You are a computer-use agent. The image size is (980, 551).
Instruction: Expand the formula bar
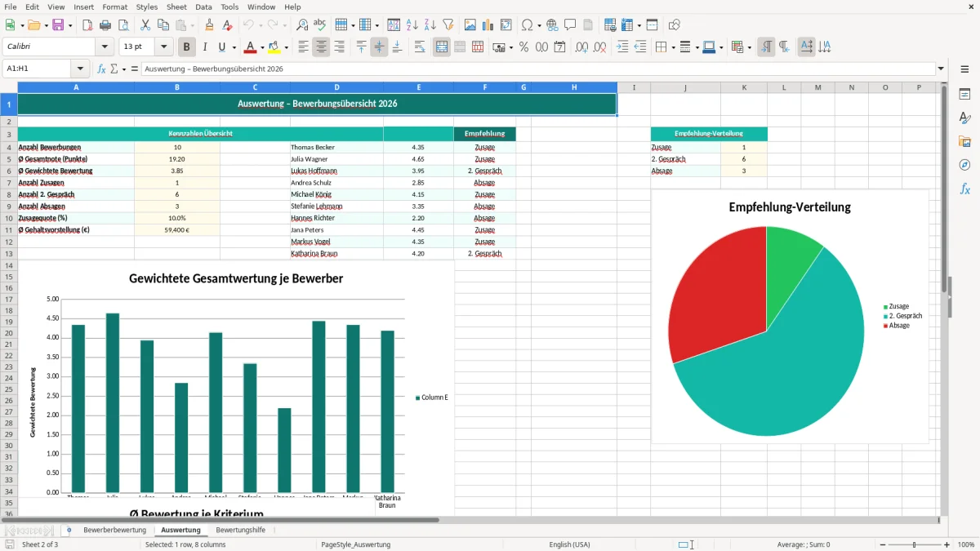click(x=941, y=69)
